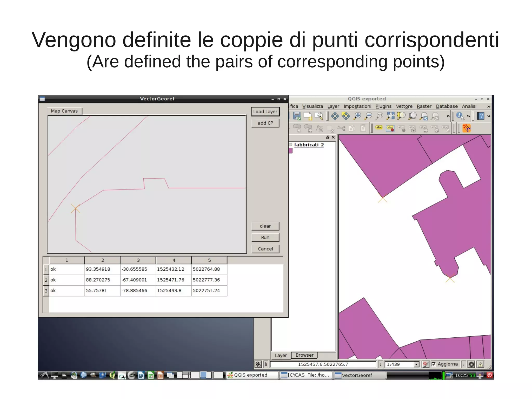Click the Paste Features icon

click(x=363, y=128)
